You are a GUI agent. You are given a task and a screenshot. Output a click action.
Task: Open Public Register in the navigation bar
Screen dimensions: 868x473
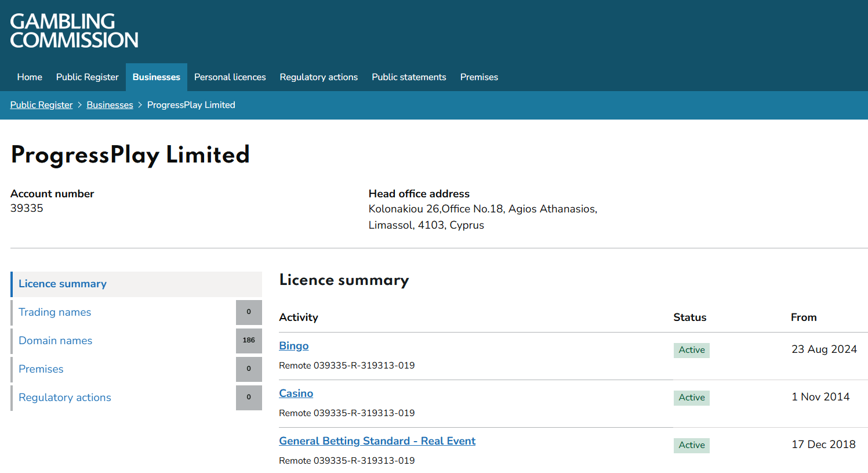[88, 77]
